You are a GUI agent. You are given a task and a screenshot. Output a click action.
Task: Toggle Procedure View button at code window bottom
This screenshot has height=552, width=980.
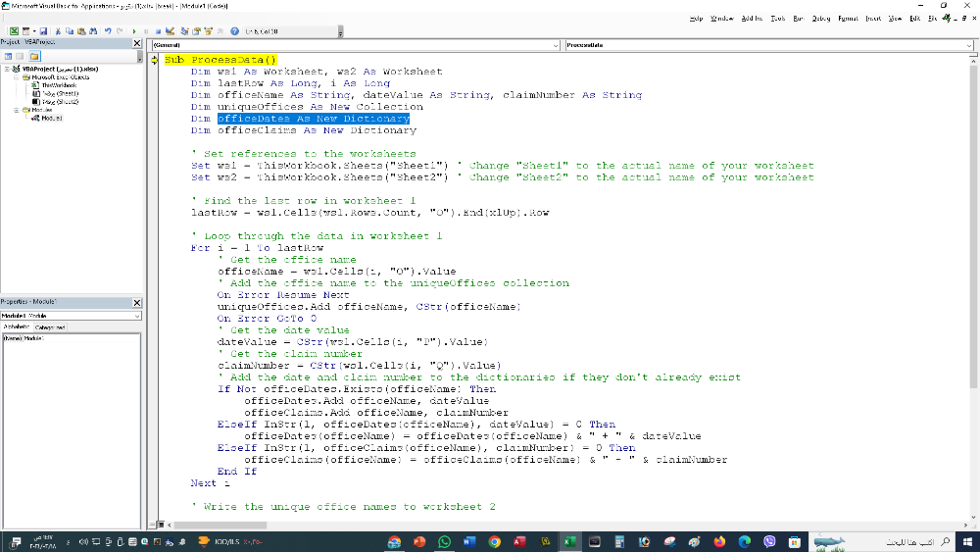point(153,526)
